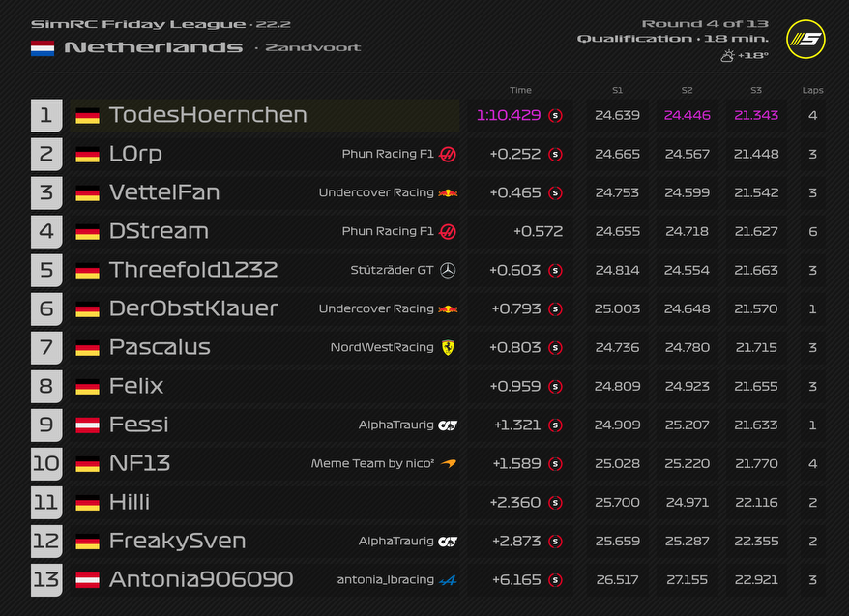The height and width of the screenshot is (616, 849).
Task: Click the Stützräder GT team name
Action: [x=392, y=270]
